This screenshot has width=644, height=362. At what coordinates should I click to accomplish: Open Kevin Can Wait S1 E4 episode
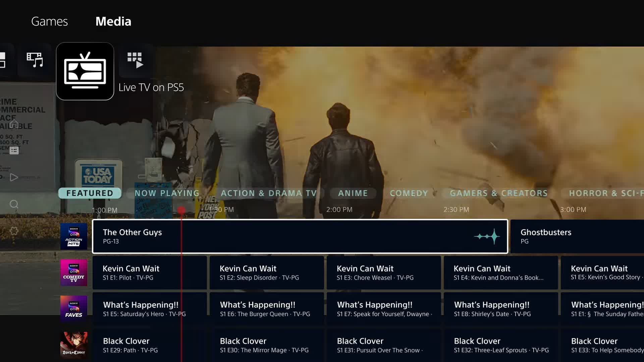pyautogui.click(x=501, y=273)
